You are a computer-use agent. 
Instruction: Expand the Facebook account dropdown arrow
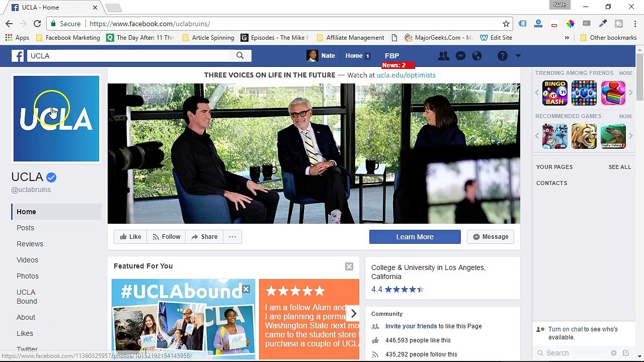click(x=518, y=56)
